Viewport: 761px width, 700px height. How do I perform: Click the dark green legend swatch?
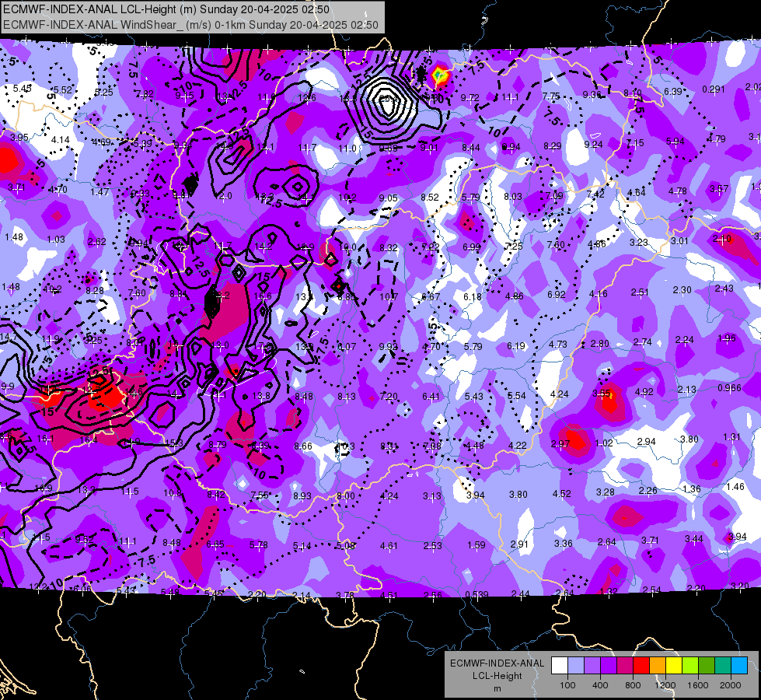[x=707, y=666]
